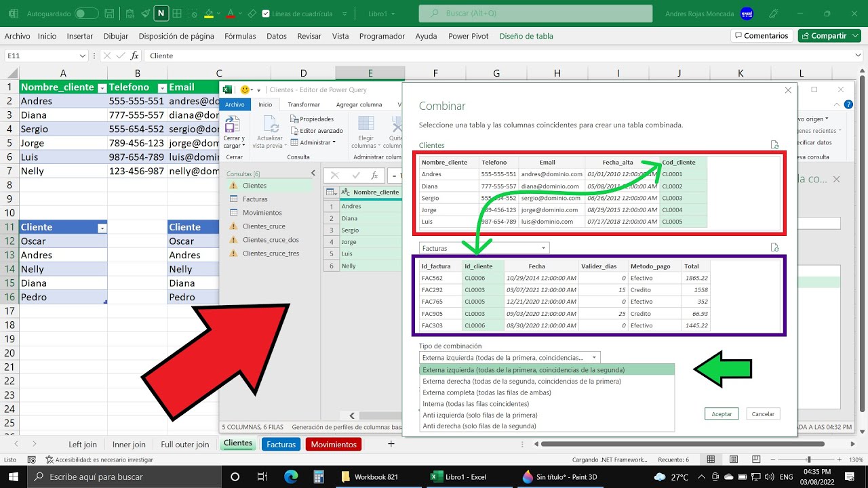Select the Clientes_cruce_tres query
Image resolution: width=868 pixels, height=488 pixels.
(271, 253)
